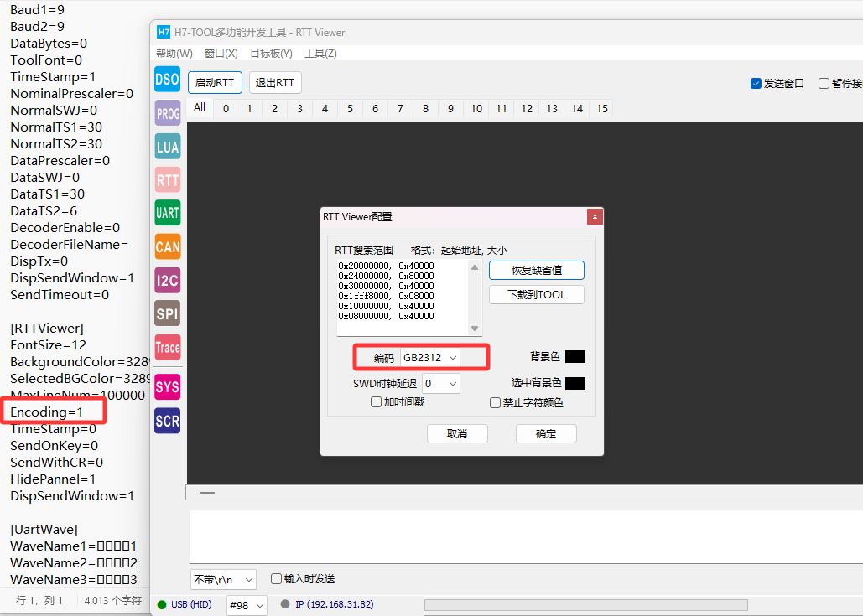Click the send text input area
863x616 pixels.
[526, 536]
